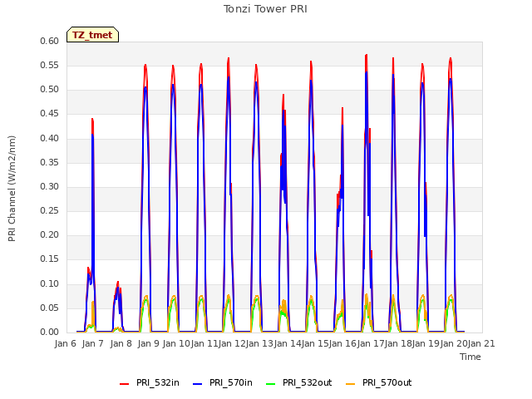
Task: Click the 0.25 y-axis tick label
Action: (x=50, y=210)
